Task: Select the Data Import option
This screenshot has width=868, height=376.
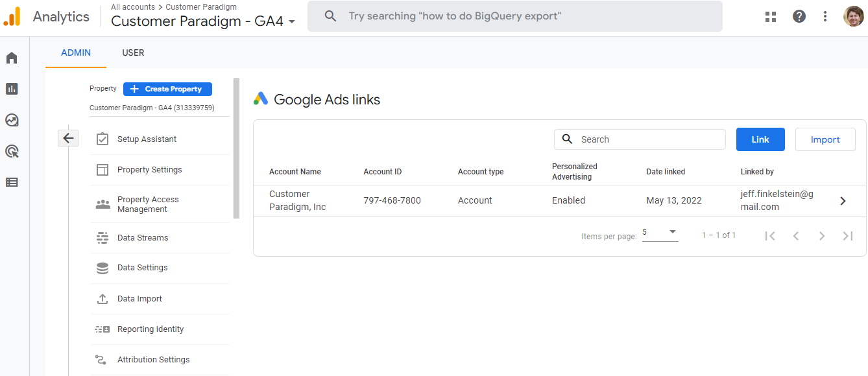Action: (138, 298)
